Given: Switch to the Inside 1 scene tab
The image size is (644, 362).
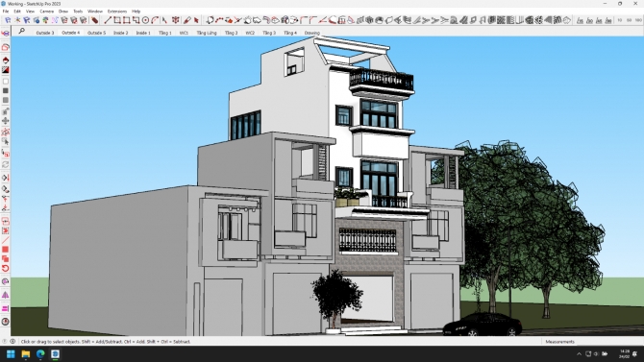Looking at the screenshot, I should point(143,33).
